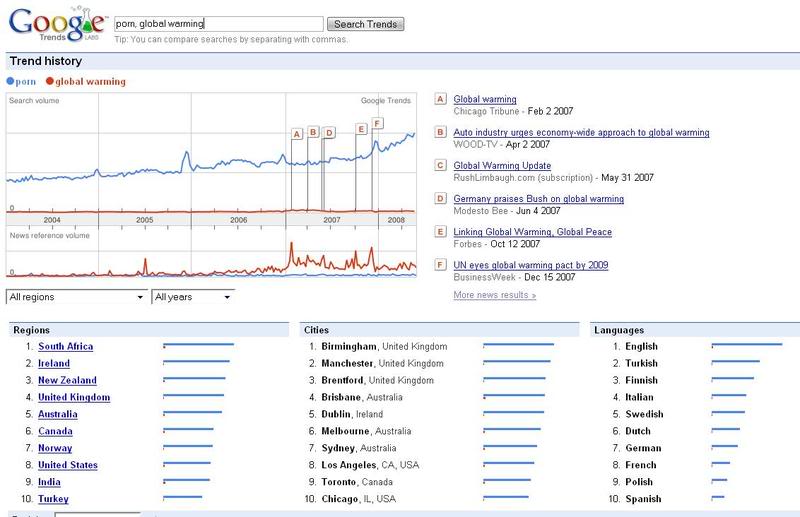Click the E icon beside Linking Global Warming
The image size is (800, 517).
point(440,232)
